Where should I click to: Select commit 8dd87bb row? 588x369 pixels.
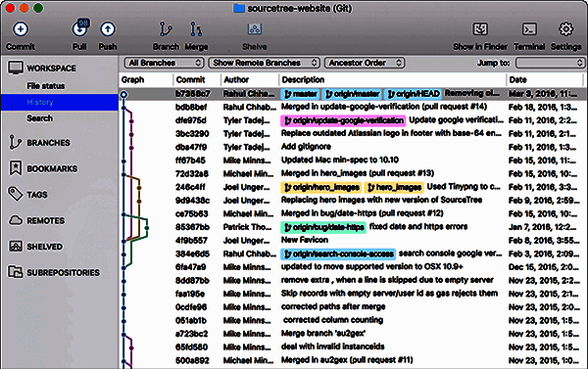[353, 281]
